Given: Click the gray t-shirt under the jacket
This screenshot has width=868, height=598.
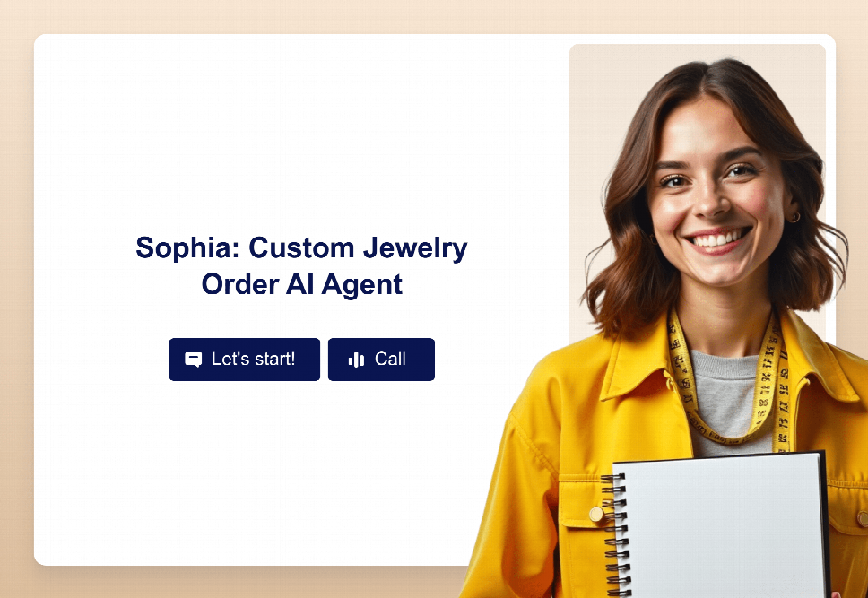Looking at the screenshot, I should [x=725, y=399].
